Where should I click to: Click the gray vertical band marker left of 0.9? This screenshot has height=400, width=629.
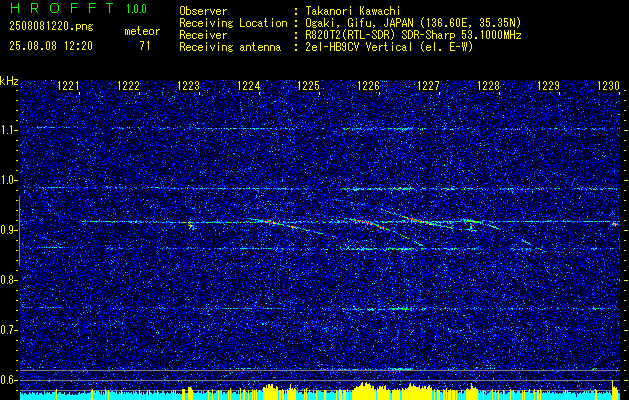(19, 231)
